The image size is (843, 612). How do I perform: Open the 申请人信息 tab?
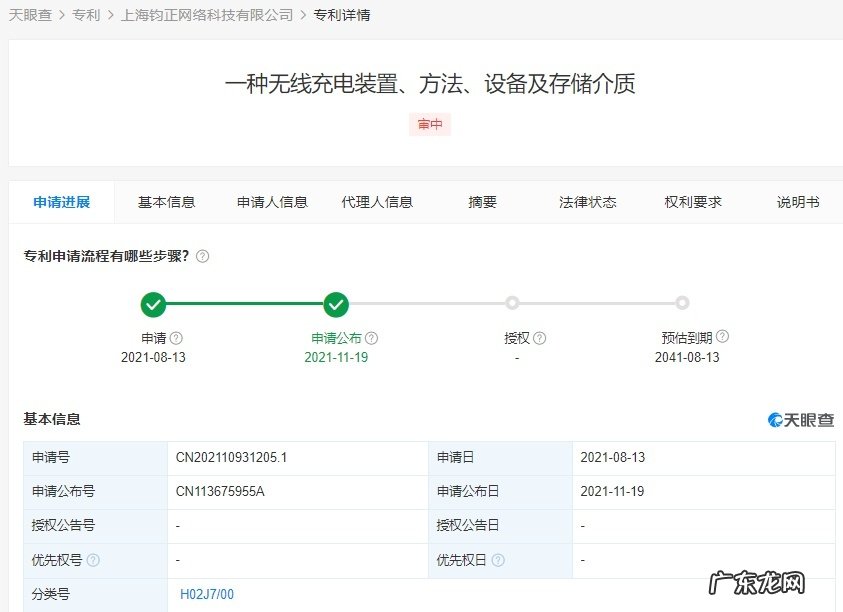(271, 201)
